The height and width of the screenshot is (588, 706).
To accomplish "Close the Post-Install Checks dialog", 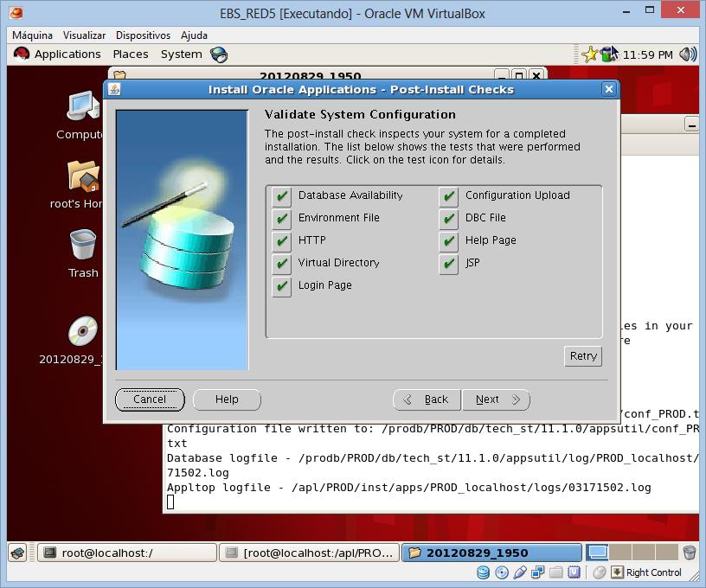I will coord(609,90).
